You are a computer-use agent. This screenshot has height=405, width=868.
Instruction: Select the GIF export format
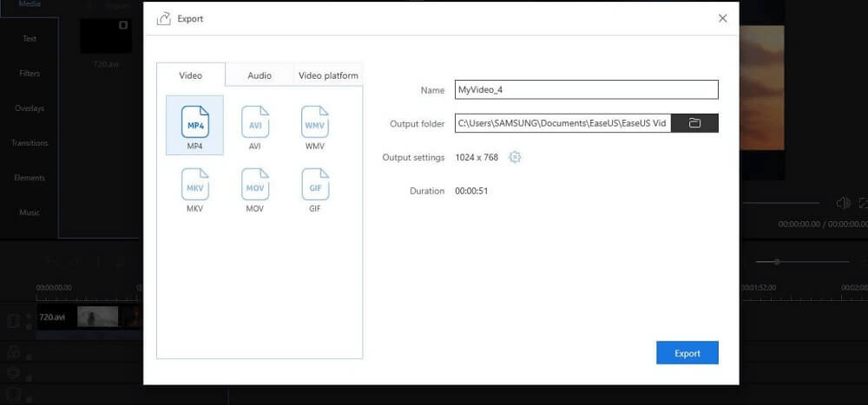coord(315,188)
